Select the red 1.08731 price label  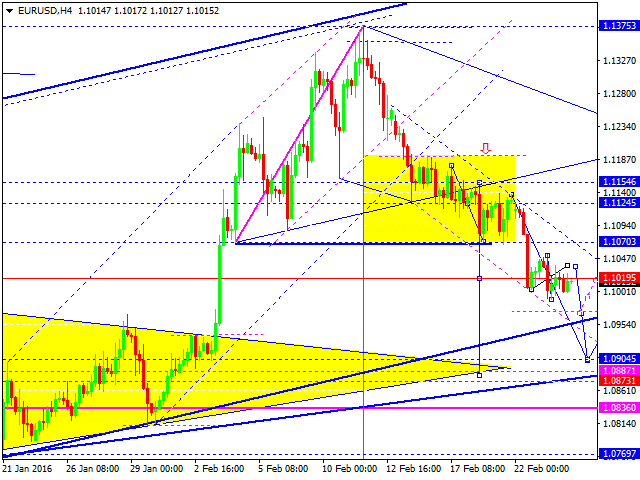pos(619,381)
